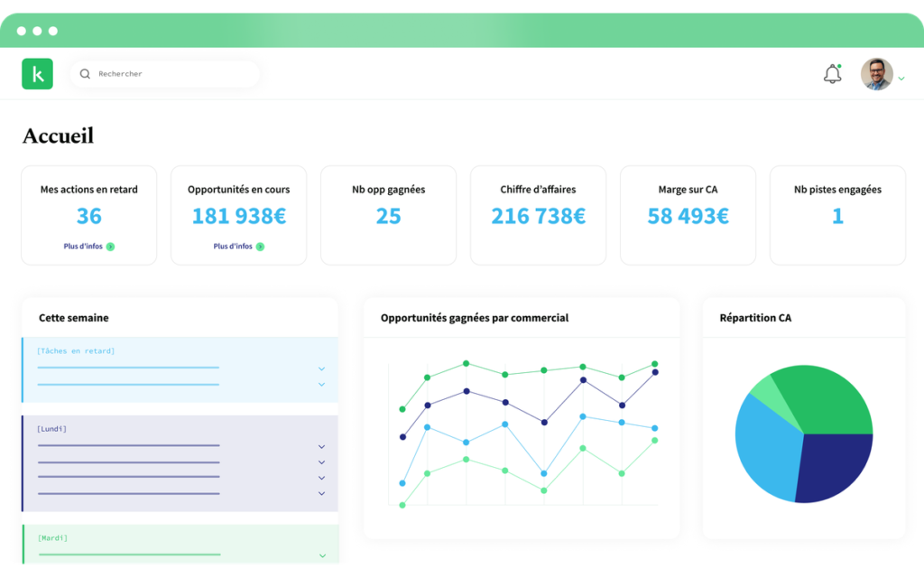Expand the profile menu chevron beside avatar
The height and width of the screenshot is (578, 924).
[901, 78]
